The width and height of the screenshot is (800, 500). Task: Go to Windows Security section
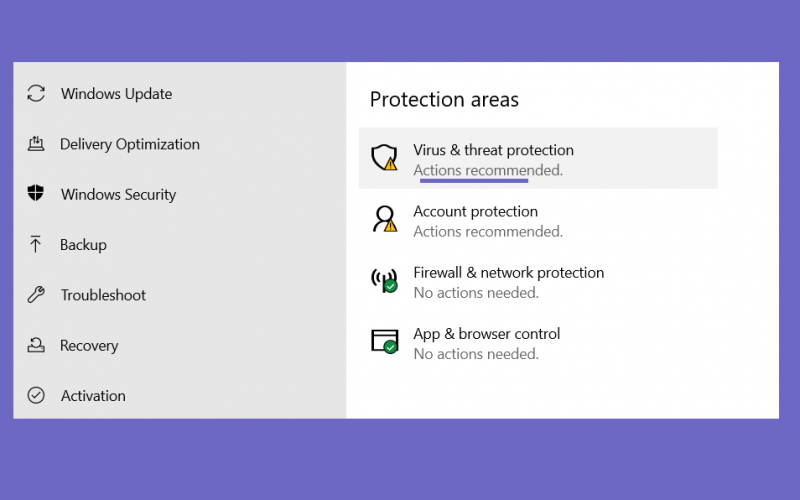click(x=118, y=194)
